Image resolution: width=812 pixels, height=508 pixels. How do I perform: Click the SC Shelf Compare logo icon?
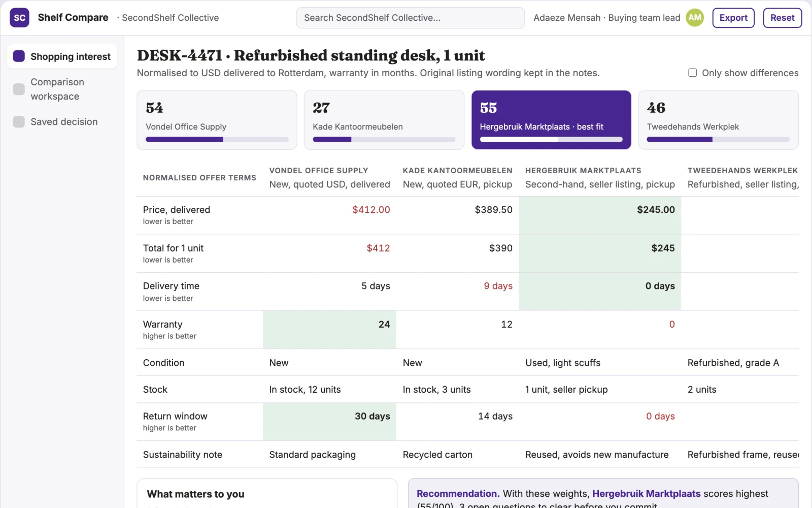click(x=19, y=18)
